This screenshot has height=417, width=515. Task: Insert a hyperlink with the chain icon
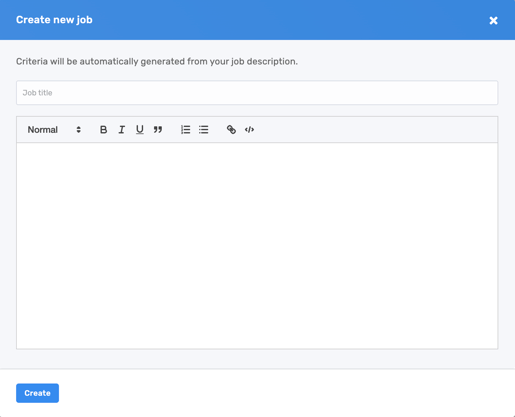pyautogui.click(x=231, y=130)
